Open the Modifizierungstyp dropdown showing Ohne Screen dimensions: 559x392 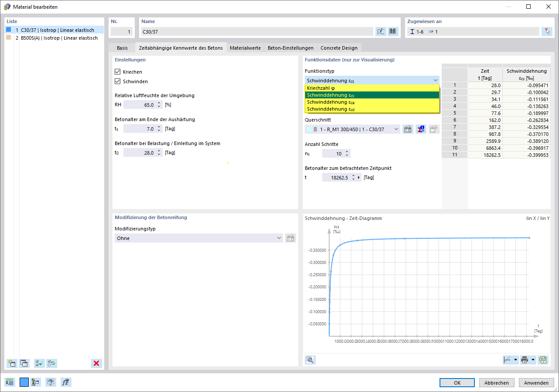[x=199, y=238]
